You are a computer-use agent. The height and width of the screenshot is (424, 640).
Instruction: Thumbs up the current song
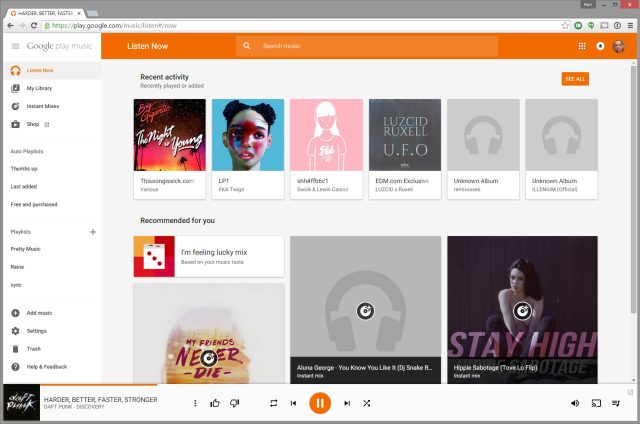pos(215,403)
